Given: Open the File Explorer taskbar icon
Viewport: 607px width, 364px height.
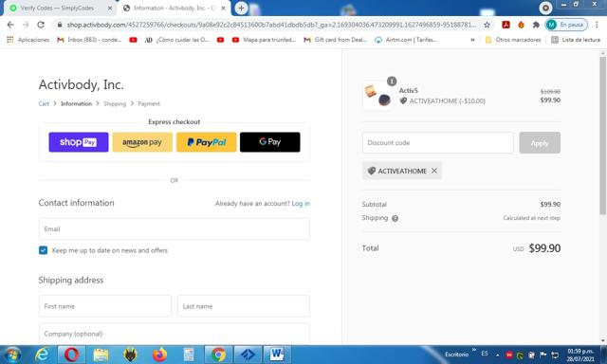Looking at the screenshot, I should pyautogui.click(x=101, y=355).
